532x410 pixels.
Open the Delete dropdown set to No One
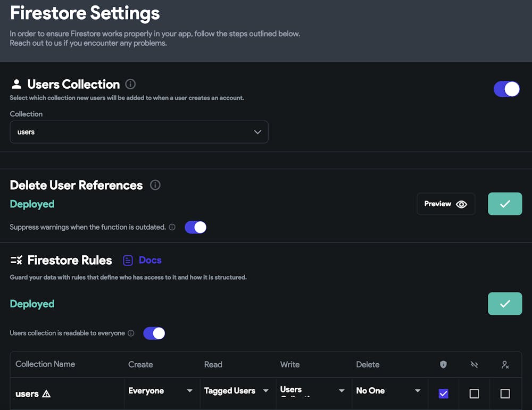[x=388, y=391]
